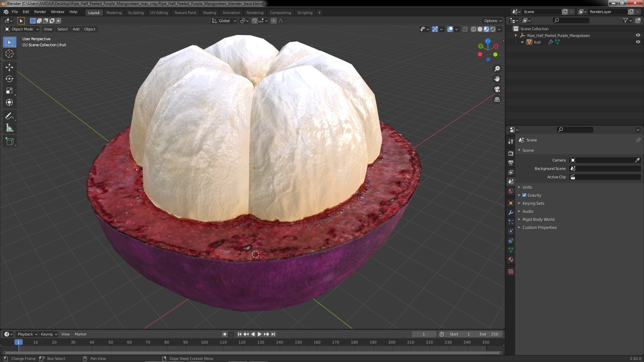Viewport: 644px width, 362px height.
Task: Switch to Sculpting workspace tab
Action: (x=136, y=13)
